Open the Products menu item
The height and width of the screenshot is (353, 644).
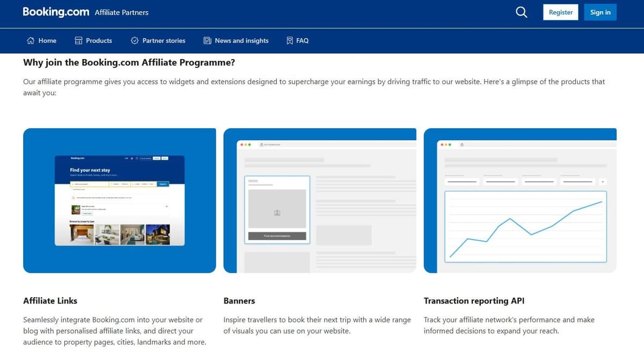(93, 40)
